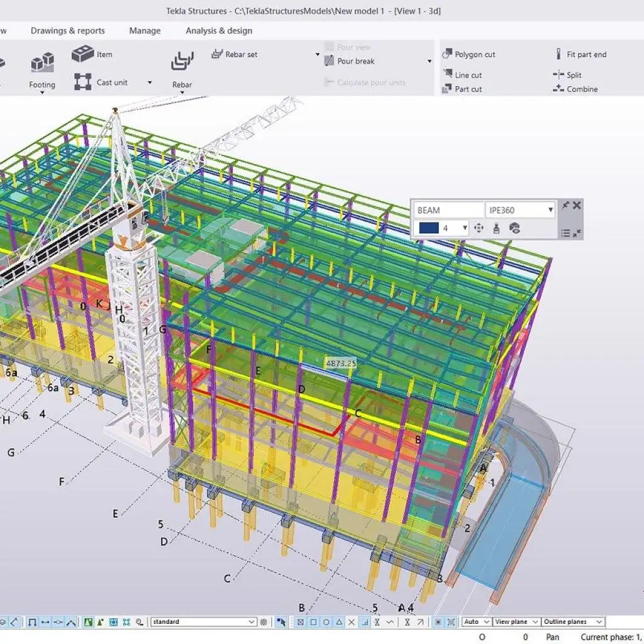This screenshot has width=644, height=644.
Task: Toggle the crossed-square snap switch
Action: [x=301, y=622]
